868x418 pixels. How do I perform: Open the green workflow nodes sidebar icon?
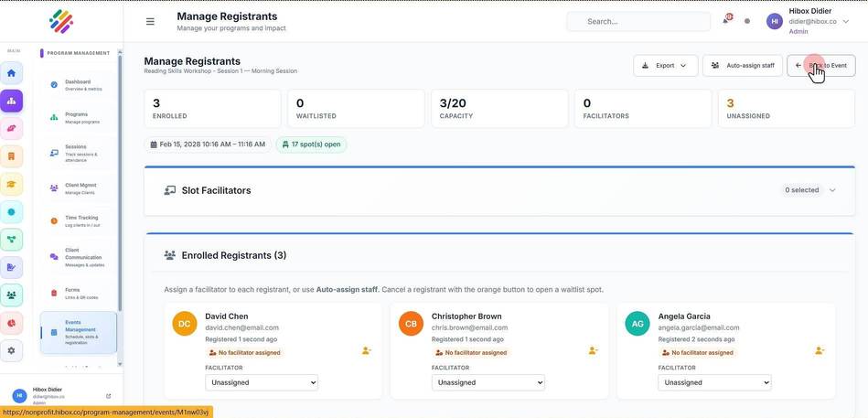point(11,240)
